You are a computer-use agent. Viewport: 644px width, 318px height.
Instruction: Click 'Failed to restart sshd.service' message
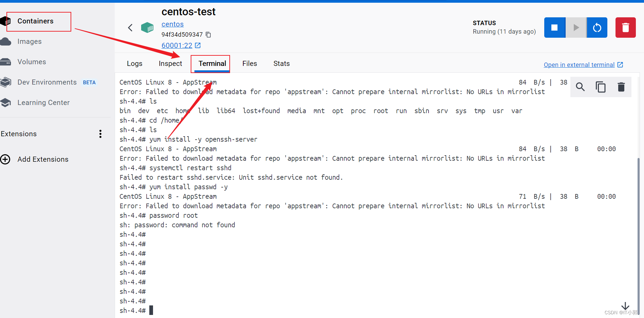click(x=231, y=177)
